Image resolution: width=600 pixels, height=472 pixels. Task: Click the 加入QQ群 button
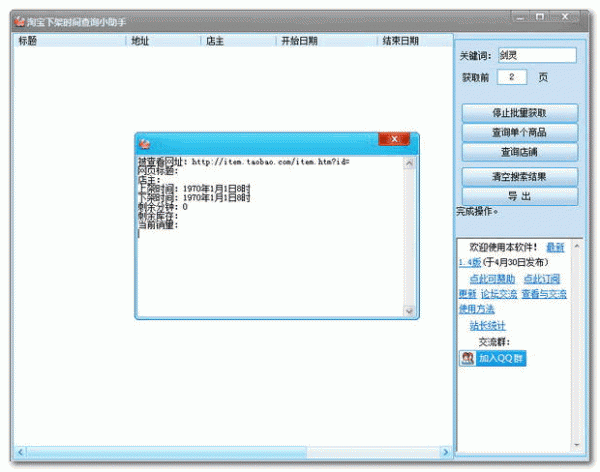pyautogui.click(x=493, y=358)
